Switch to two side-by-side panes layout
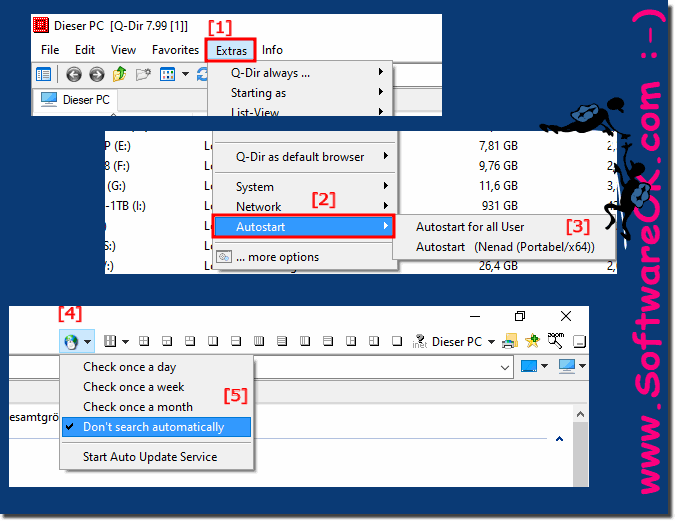675x521 pixels. [x=213, y=341]
